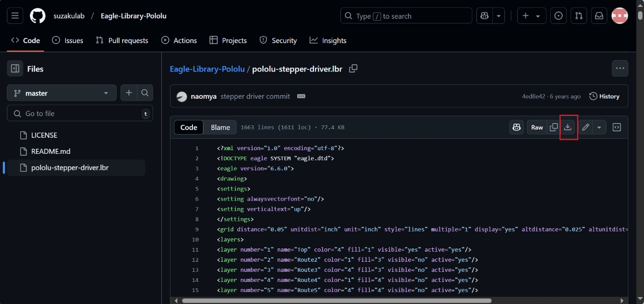
Task: Open the Raw file view
Action: tap(537, 127)
